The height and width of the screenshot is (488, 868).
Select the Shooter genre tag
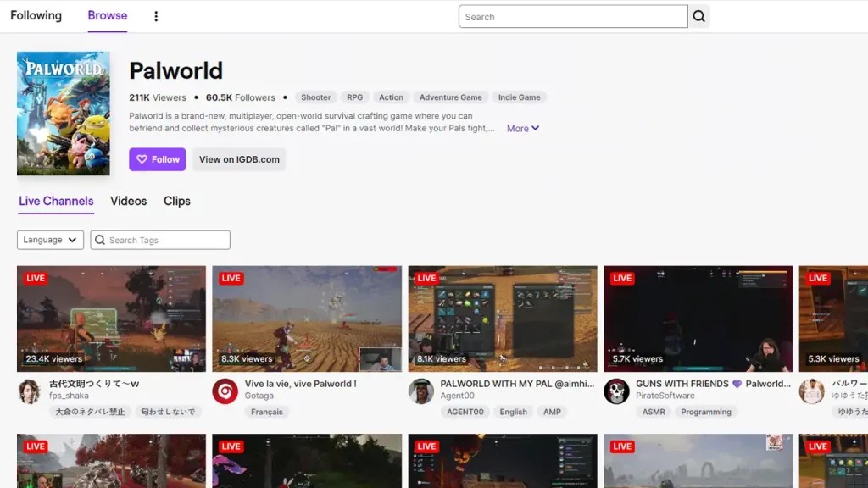pyautogui.click(x=315, y=97)
